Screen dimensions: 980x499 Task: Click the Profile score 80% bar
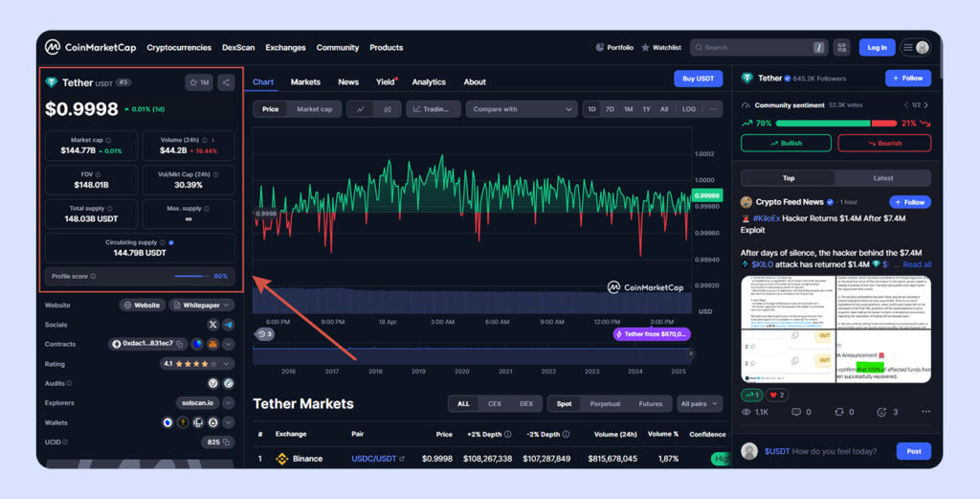click(140, 277)
